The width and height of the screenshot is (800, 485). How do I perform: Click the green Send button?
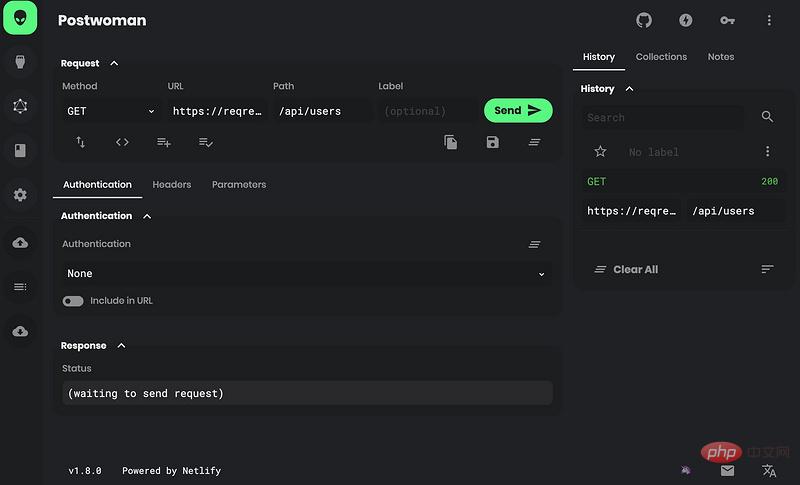click(x=518, y=110)
